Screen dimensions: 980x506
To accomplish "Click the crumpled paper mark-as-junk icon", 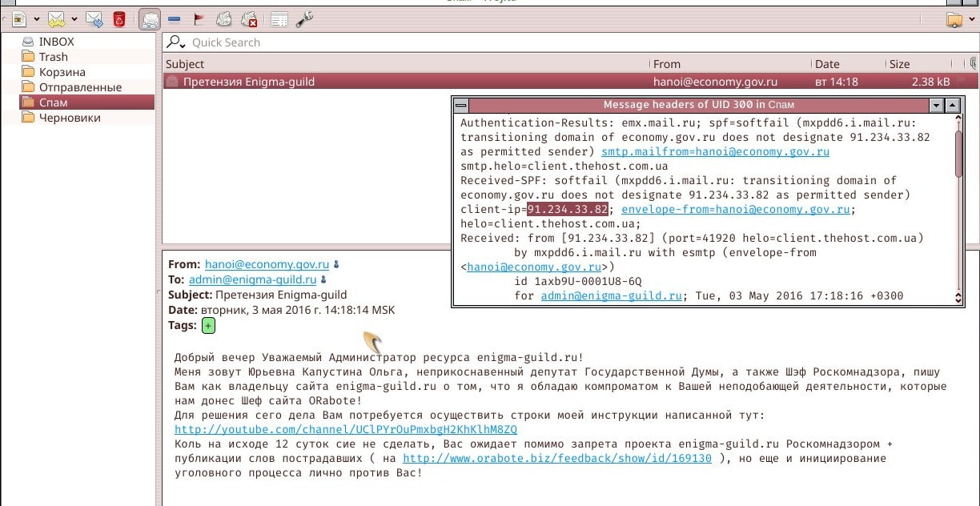I will pyautogui.click(x=224, y=18).
